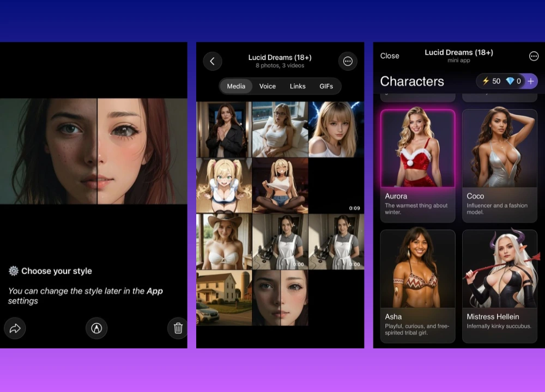Open the farmhouse with car photo
The width and height of the screenshot is (545, 392).
coord(224,298)
